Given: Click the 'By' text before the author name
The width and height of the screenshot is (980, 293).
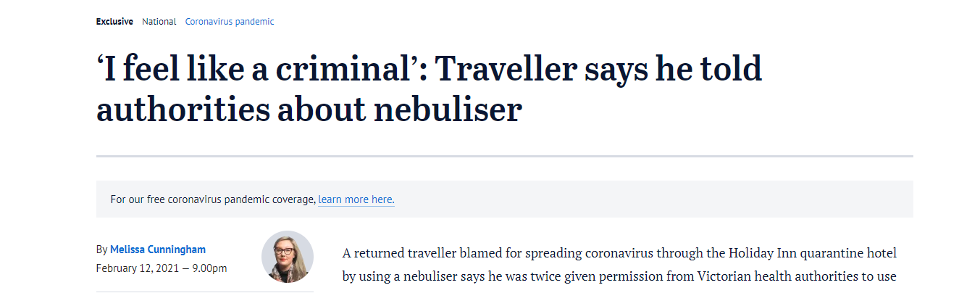Looking at the screenshot, I should coord(101,249).
